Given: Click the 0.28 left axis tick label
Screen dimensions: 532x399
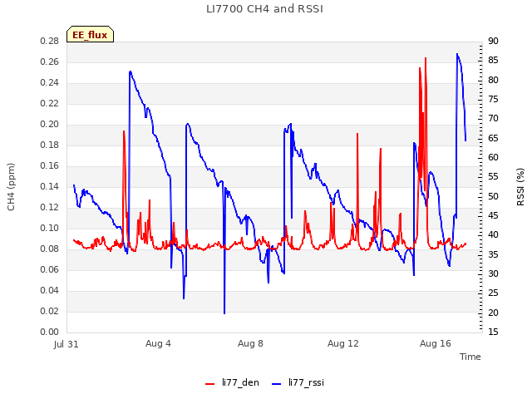Looking at the screenshot, I should [x=50, y=41].
